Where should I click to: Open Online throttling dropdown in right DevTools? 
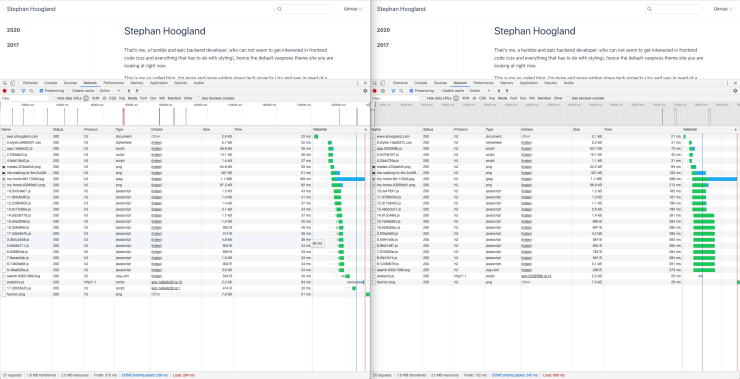[479, 91]
